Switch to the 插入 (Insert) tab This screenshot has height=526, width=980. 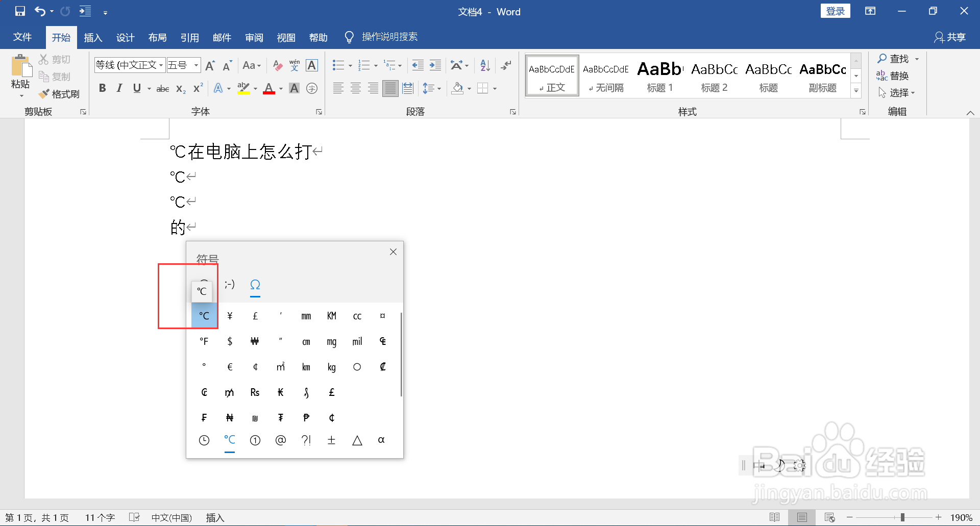click(93, 37)
